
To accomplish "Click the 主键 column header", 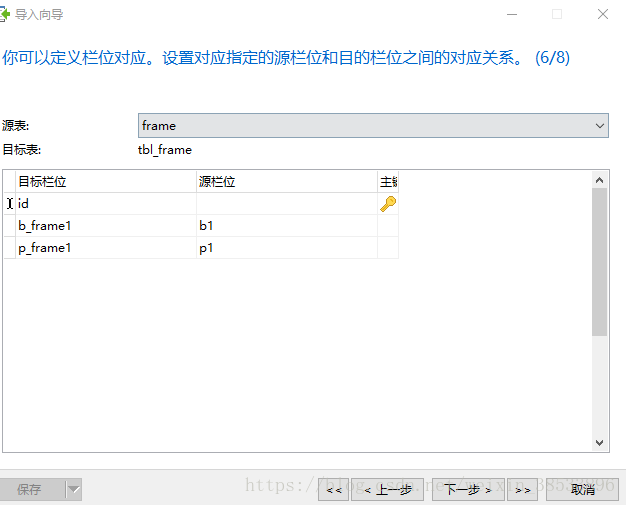I will (x=388, y=182).
